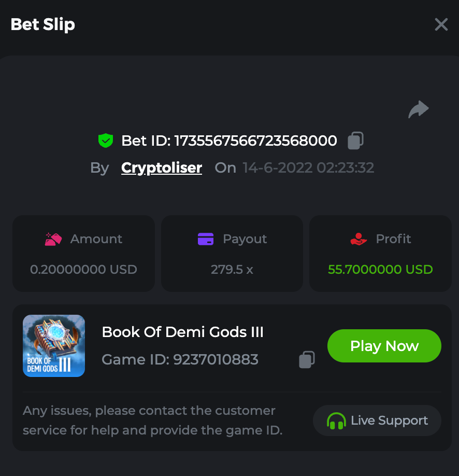This screenshot has width=459, height=476.
Task: Click the green verified shield icon
Action: click(106, 141)
